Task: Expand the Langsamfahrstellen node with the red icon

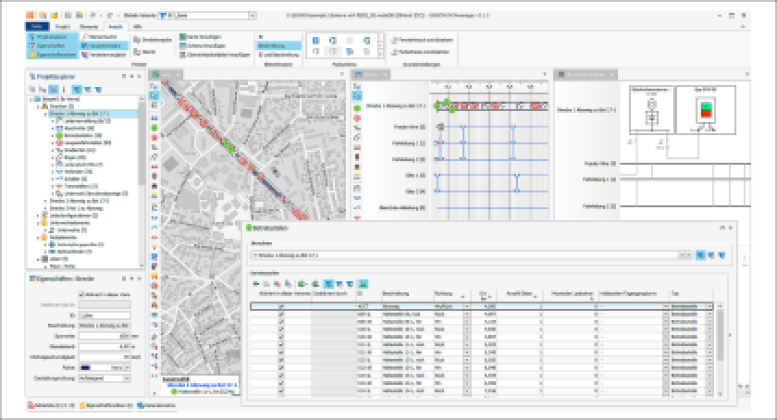Action: pos(53,143)
